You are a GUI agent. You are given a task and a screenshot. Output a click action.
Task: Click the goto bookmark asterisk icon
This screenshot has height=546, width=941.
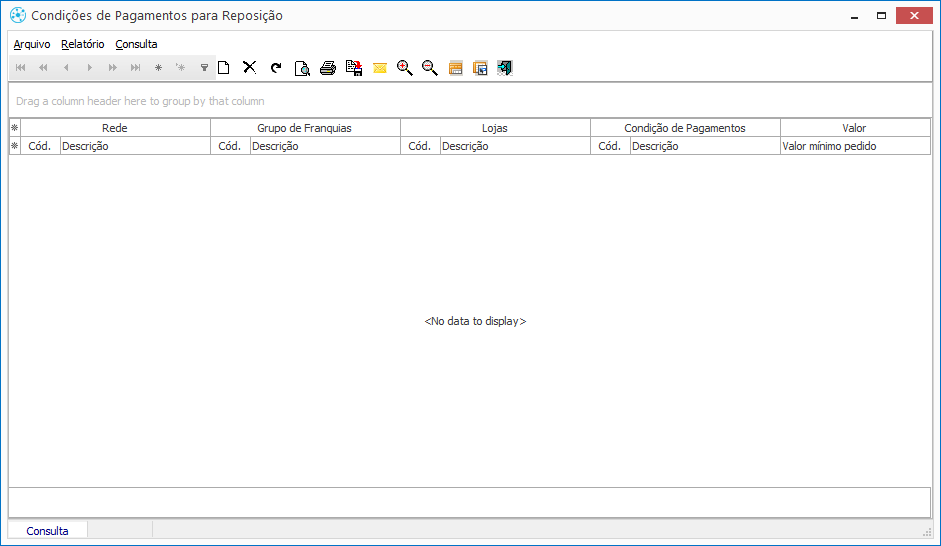[x=181, y=68]
